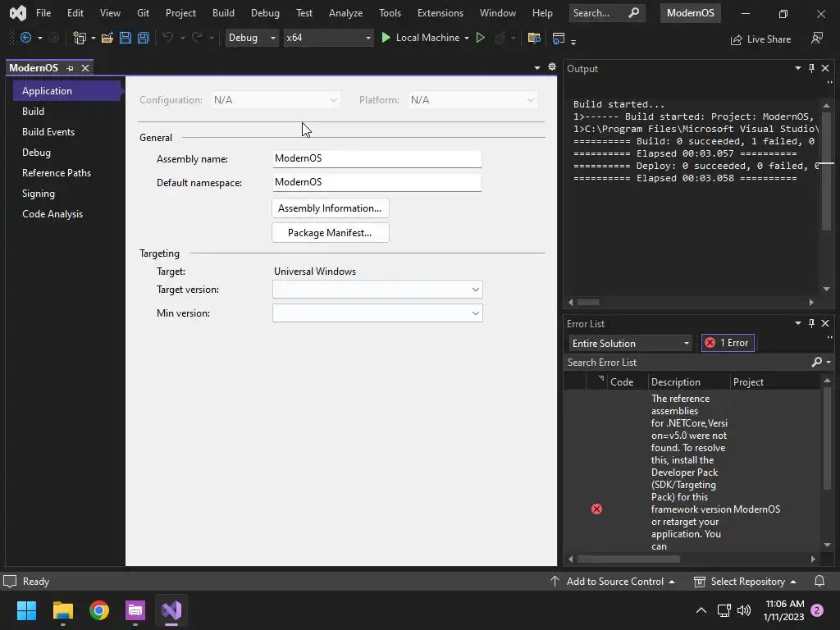Viewport: 840px width, 630px height.
Task: Pin the Output panel
Action: pyautogui.click(x=811, y=68)
